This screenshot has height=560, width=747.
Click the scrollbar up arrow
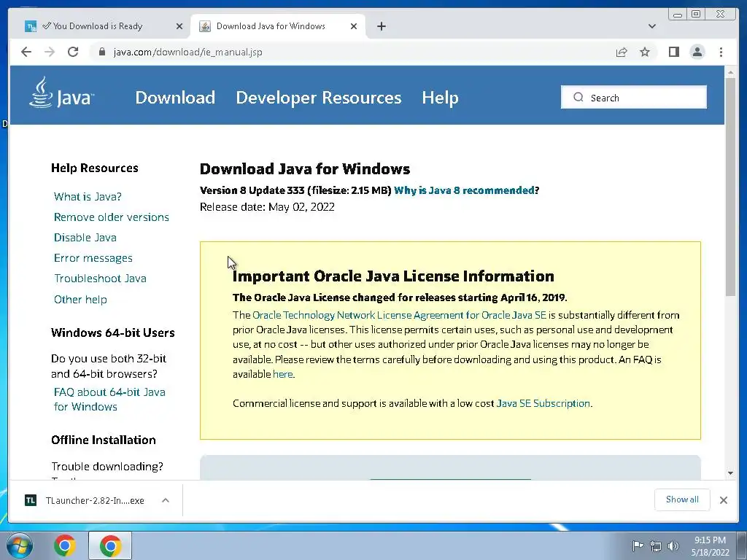point(730,72)
